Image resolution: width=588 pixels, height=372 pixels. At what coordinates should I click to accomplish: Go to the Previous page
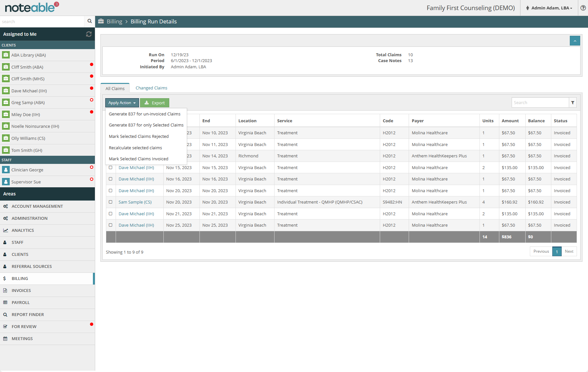click(x=541, y=251)
